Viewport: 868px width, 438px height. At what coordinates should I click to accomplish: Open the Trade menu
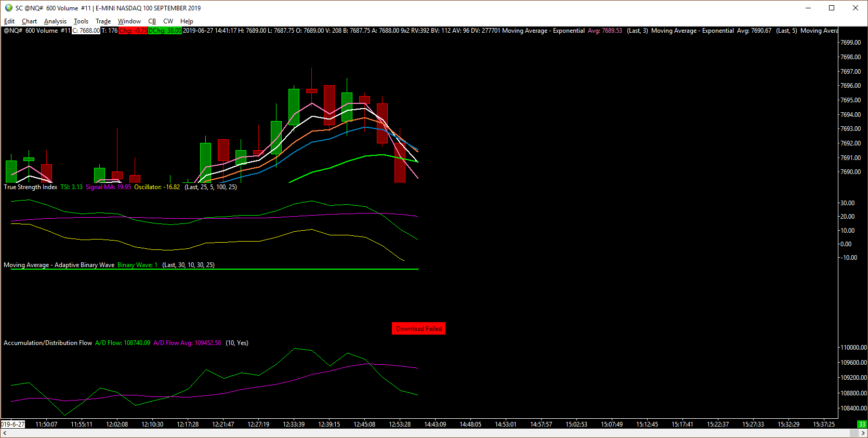click(103, 21)
